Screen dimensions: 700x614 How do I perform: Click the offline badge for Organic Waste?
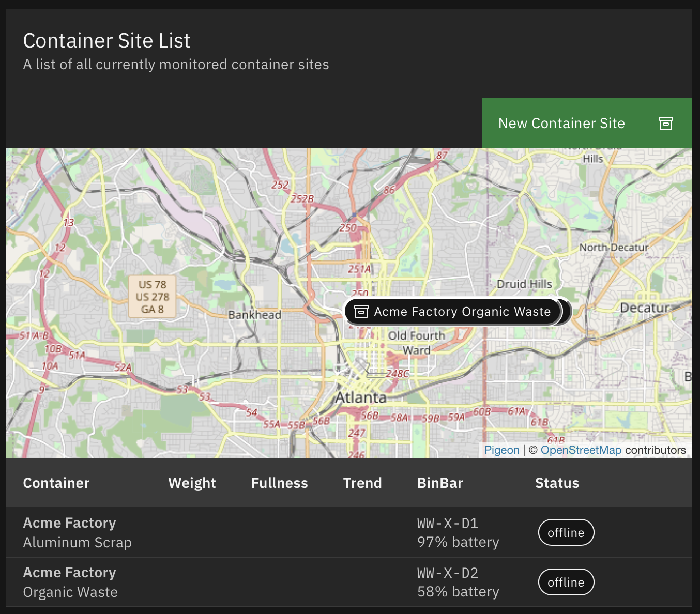point(566,582)
